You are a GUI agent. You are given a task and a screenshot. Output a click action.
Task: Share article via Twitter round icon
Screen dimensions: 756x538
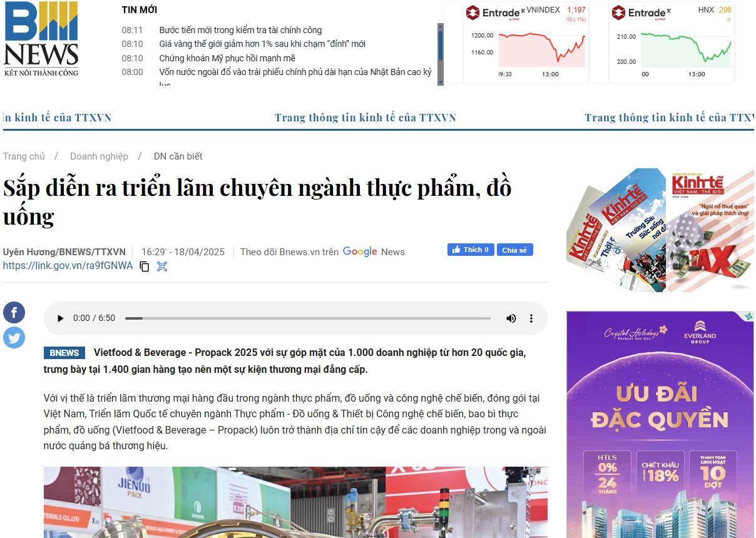(x=14, y=338)
